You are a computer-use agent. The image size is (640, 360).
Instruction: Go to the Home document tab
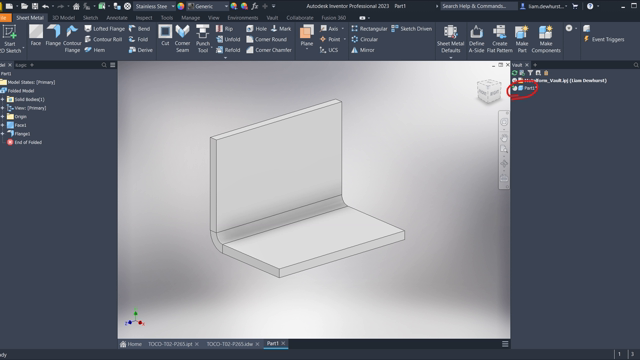pyautogui.click(x=131, y=344)
